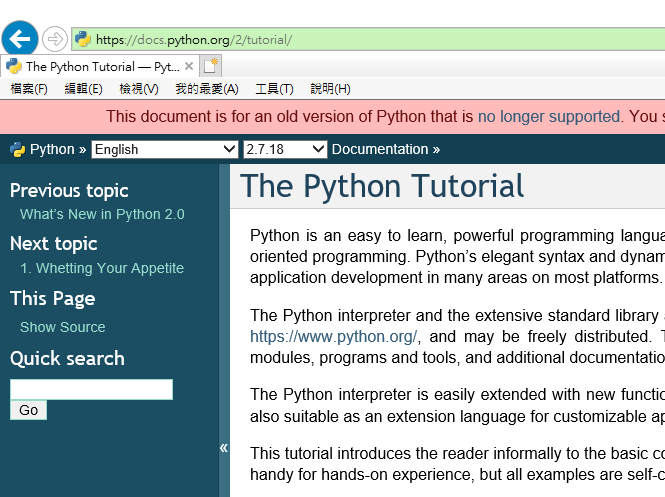Follow the 'no longer supported' link
The image size is (665, 497).
coord(549,116)
